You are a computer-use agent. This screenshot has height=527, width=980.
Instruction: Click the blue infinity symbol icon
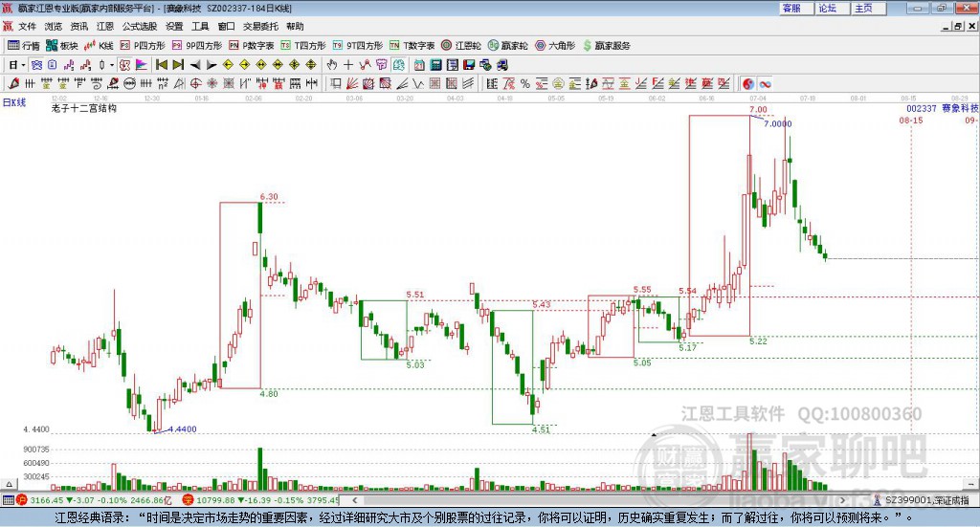click(x=765, y=83)
